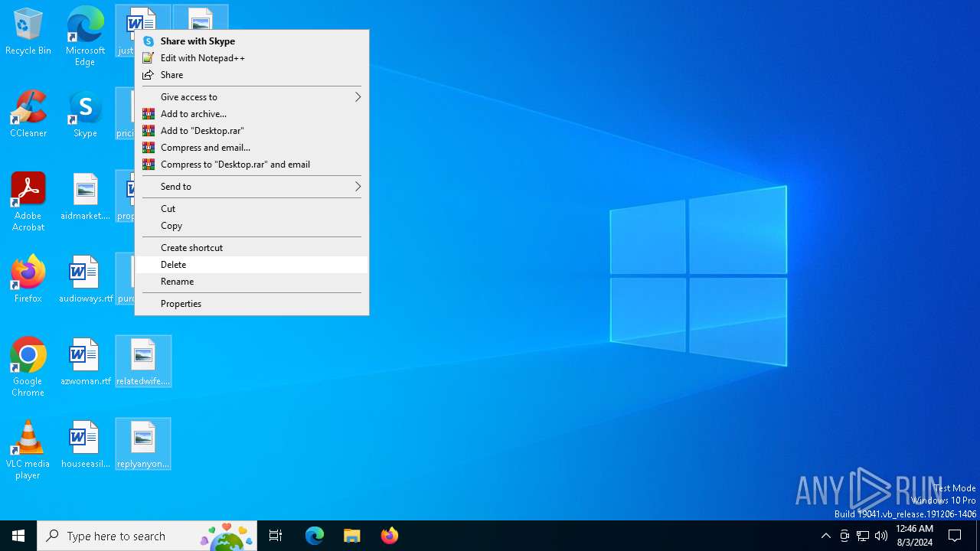980x551 pixels.
Task: Select Copy from the context menu
Action: 252,226
